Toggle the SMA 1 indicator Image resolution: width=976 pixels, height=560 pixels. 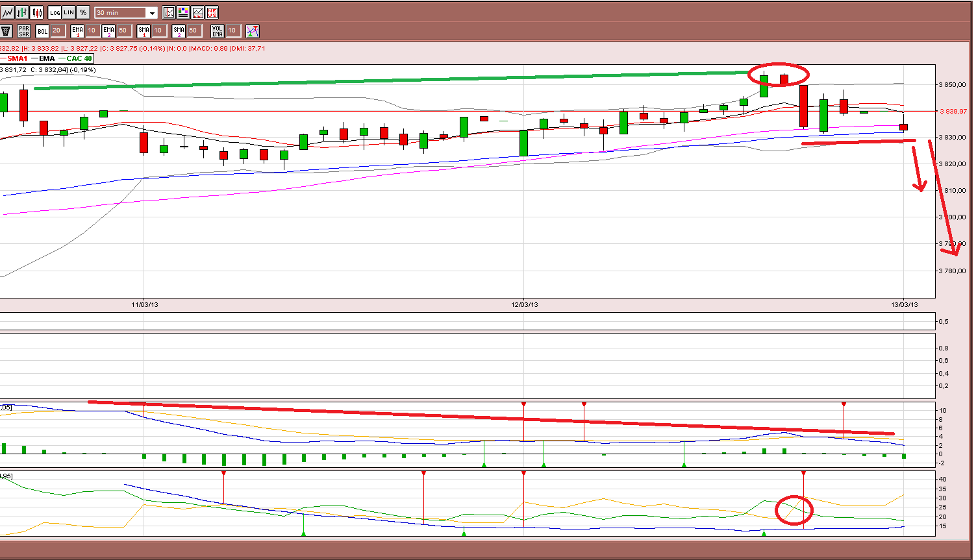point(144,30)
